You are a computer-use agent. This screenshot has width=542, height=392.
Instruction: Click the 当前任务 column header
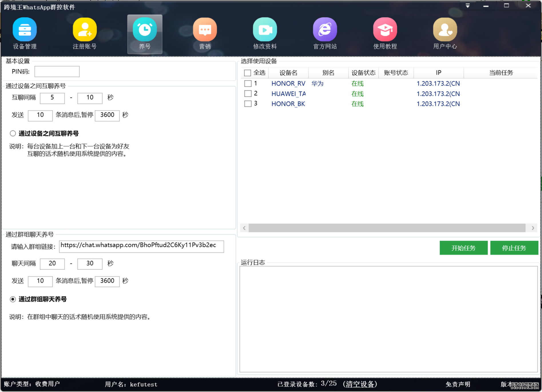coord(501,73)
